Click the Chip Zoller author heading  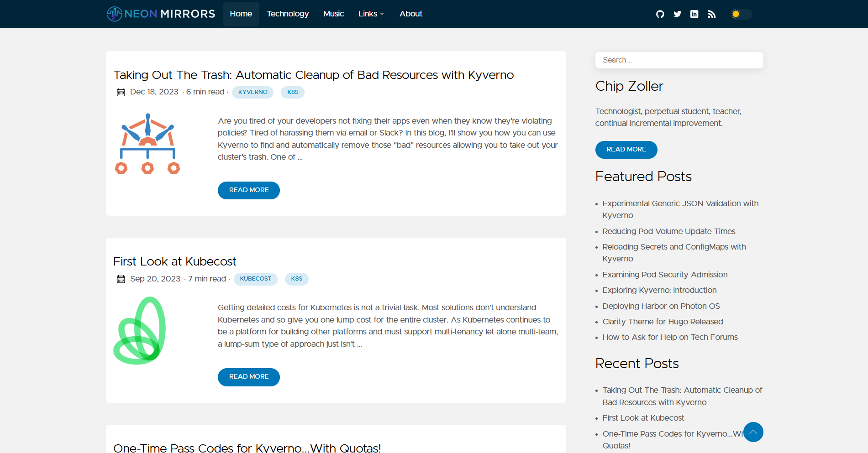click(629, 86)
